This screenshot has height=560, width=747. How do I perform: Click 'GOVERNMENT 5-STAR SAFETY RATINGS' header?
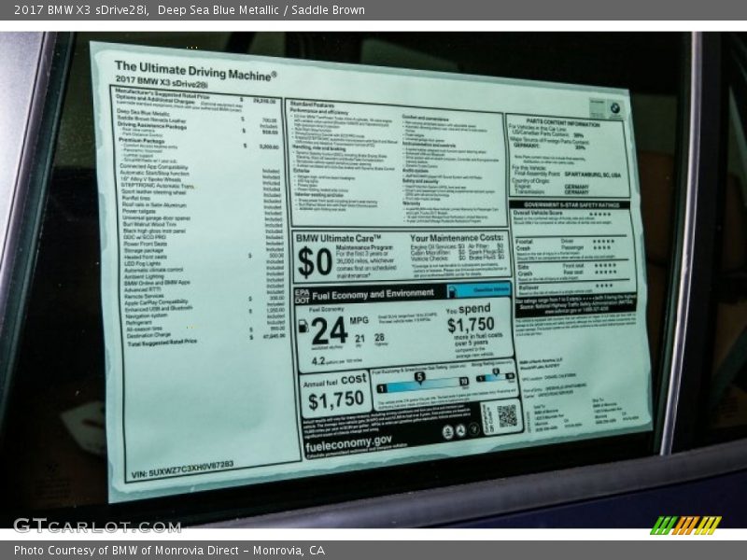coord(571,204)
